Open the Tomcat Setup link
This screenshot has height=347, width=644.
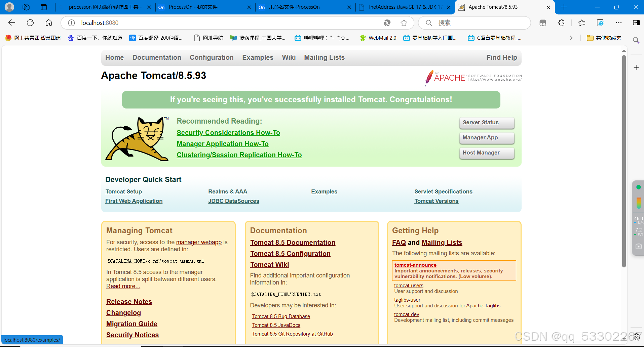123,191
